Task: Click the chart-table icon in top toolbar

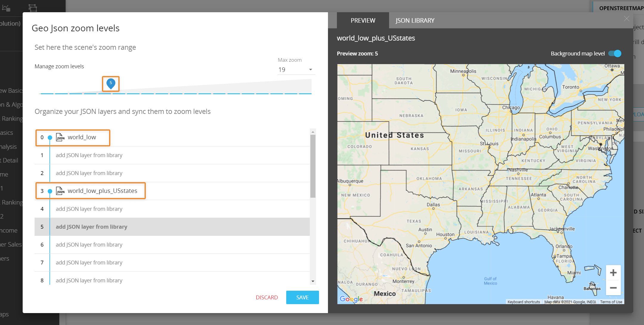Action: pos(6,8)
